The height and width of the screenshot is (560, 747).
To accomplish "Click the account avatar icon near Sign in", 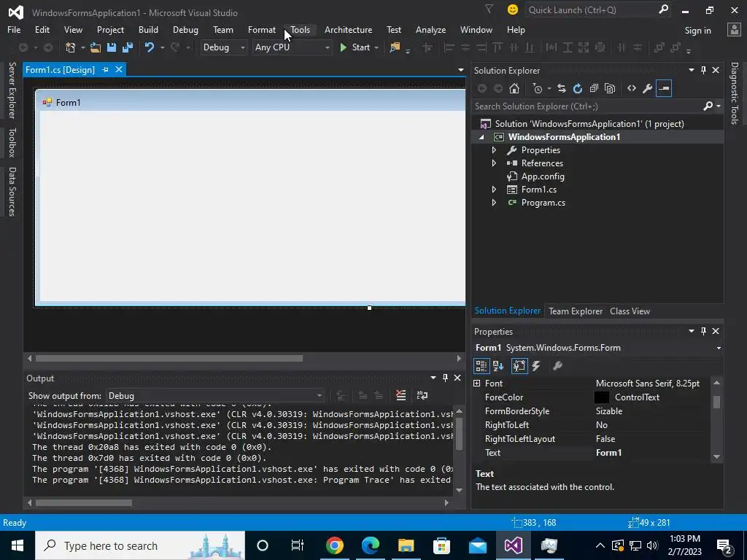I will click(734, 30).
